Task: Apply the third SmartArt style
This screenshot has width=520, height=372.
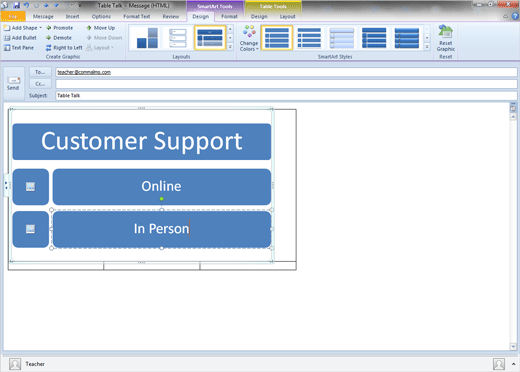Action: pyautogui.click(x=342, y=38)
